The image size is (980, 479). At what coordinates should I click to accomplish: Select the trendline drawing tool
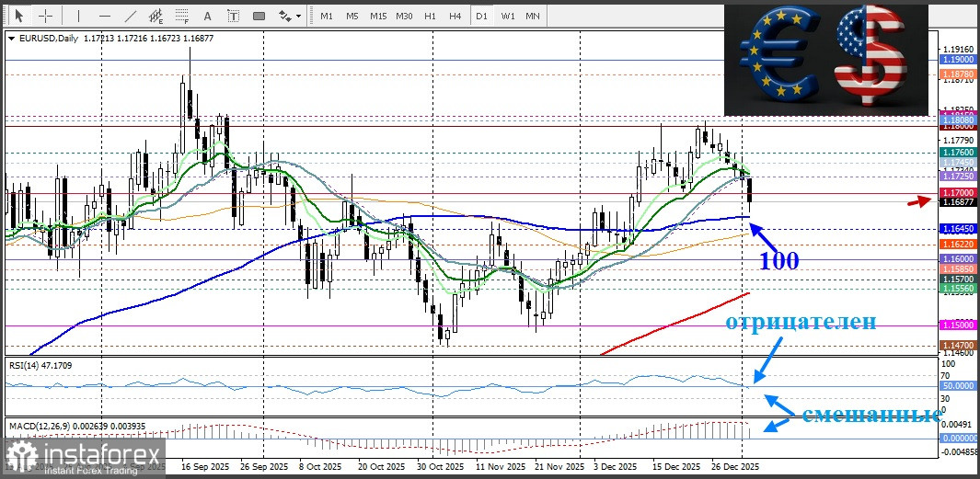click(x=130, y=16)
